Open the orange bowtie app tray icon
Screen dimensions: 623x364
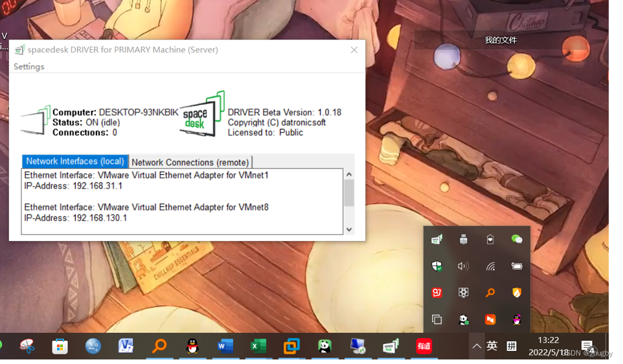(x=490, y=319)
